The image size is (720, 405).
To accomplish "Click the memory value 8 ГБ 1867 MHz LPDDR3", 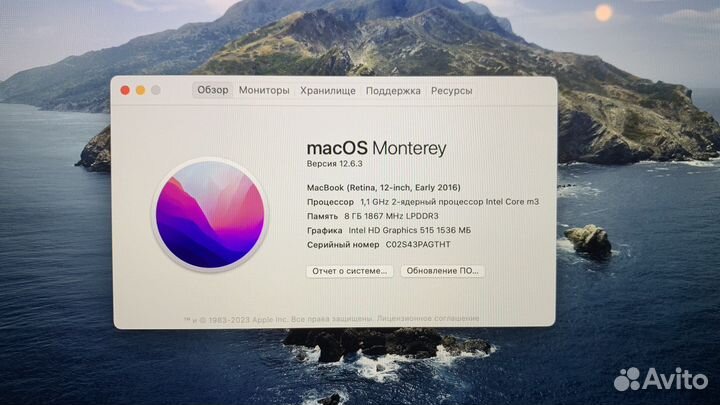I will point(391,216).
